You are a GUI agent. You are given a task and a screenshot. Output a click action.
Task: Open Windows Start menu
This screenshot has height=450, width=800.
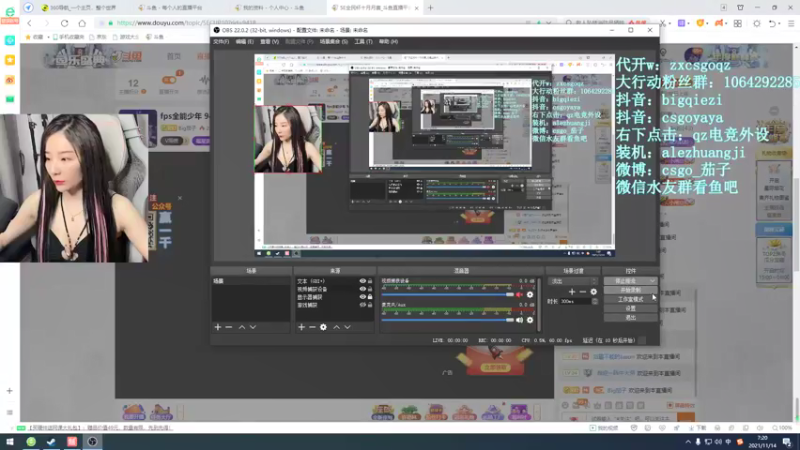tap(10, 442)
